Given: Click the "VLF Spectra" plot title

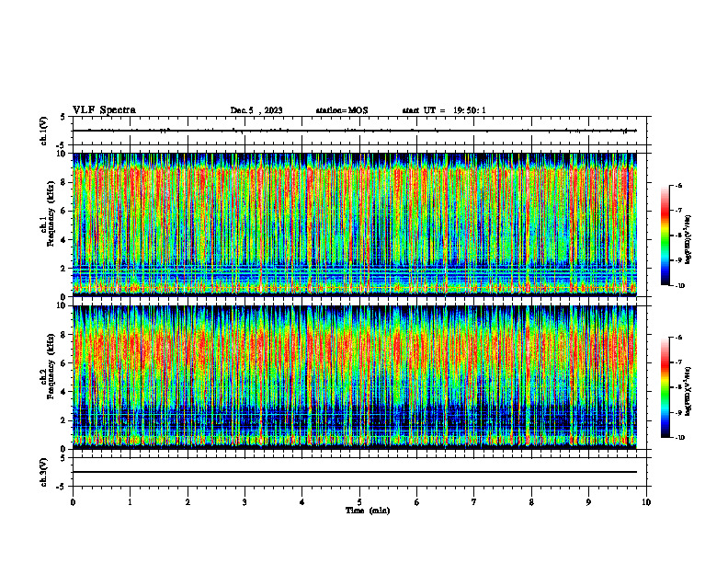Looking at the screenshot, I should (104, 110).
